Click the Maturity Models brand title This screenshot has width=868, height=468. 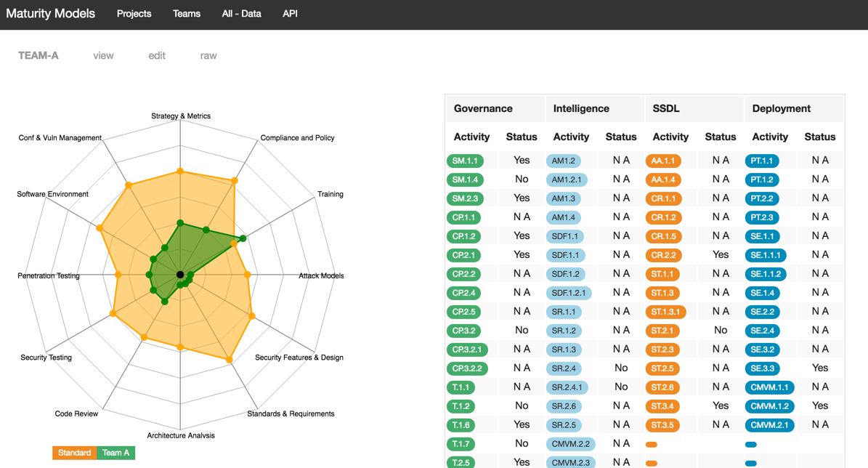[x=51, y=14]
